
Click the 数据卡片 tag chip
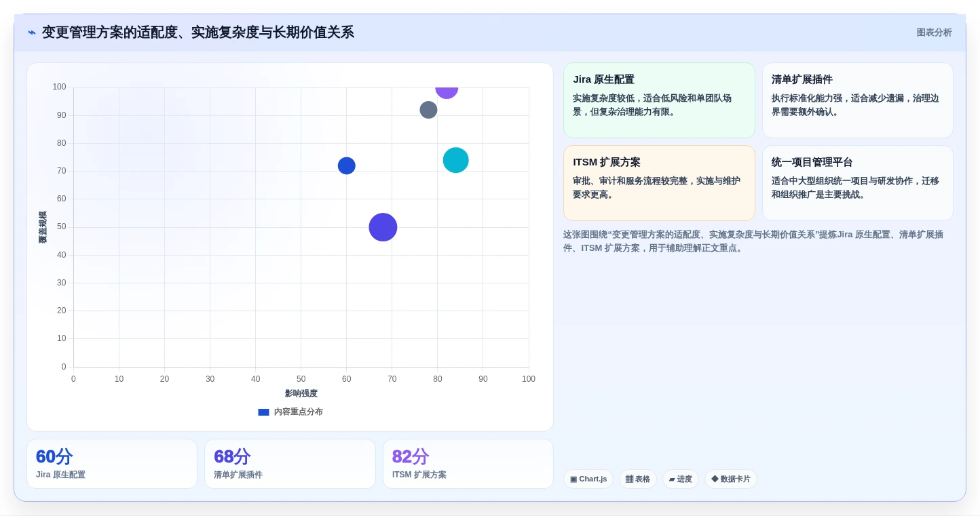coord(731,479)
